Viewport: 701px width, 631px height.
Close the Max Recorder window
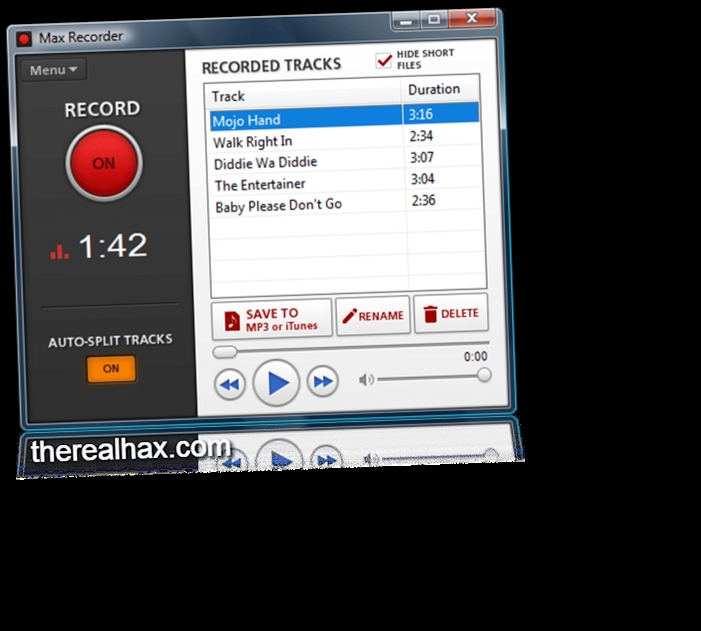472,18
